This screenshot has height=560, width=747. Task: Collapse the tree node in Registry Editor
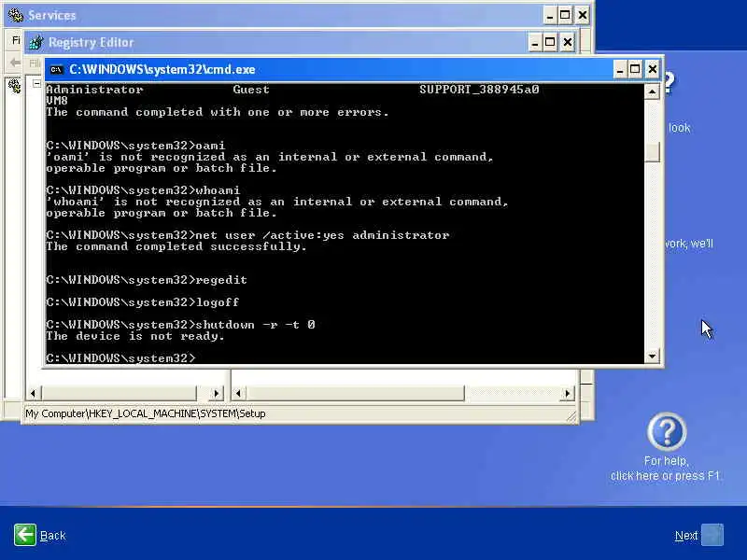tap(36, 83)
